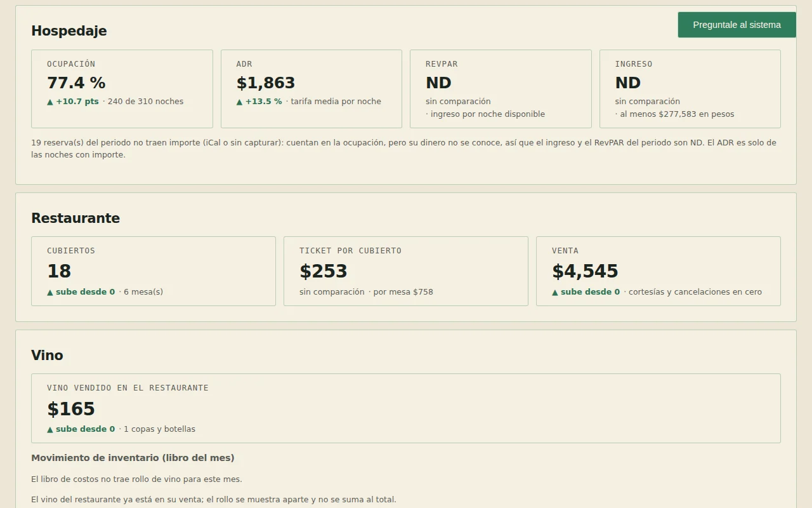Click the Restaurante section heading
The image size is (812, 508).
[75, 218]
